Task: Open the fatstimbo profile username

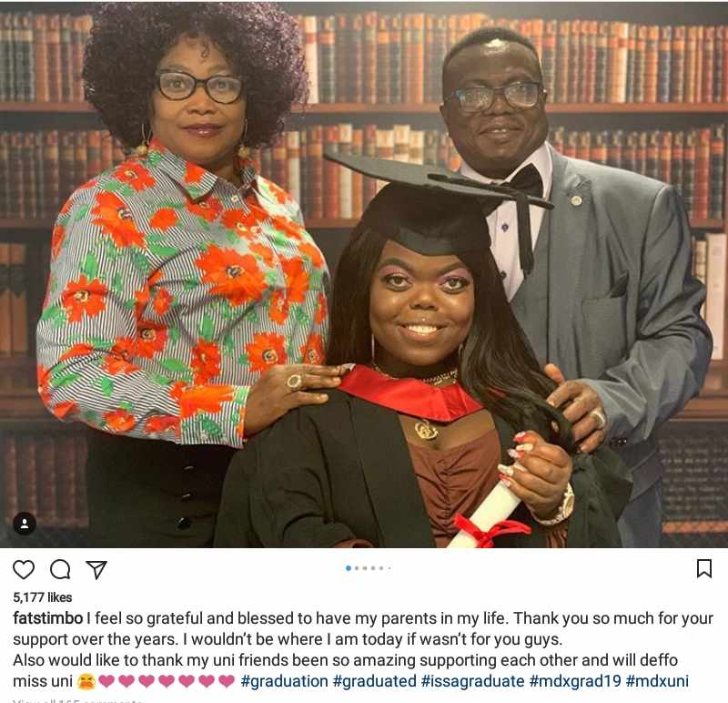Action: click(48, 618)
